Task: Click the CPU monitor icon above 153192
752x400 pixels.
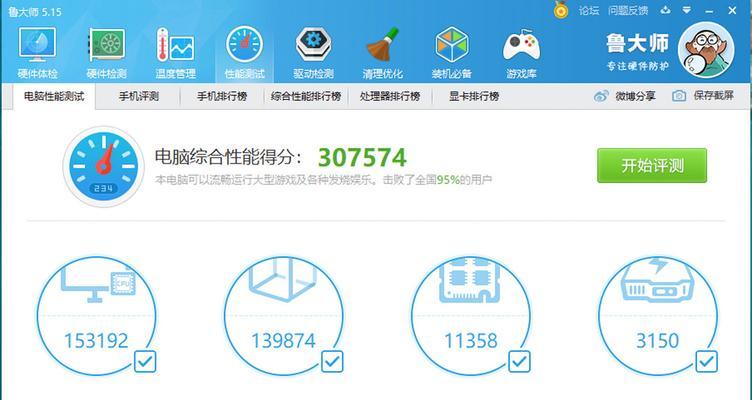Action: (98, 282)
